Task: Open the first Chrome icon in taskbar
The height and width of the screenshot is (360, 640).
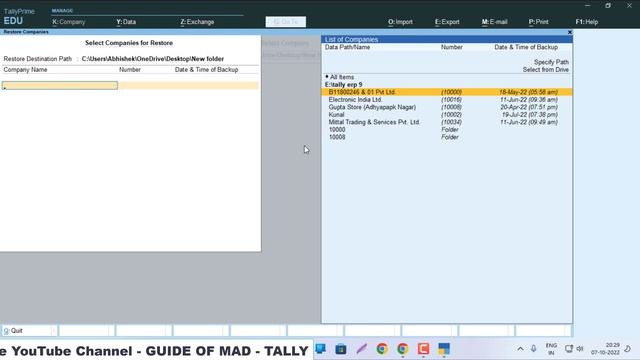Action: click(x=382, y=349)
